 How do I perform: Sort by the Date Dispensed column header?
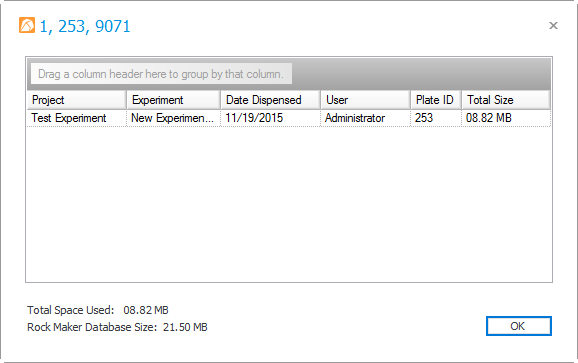coord(270,100)
